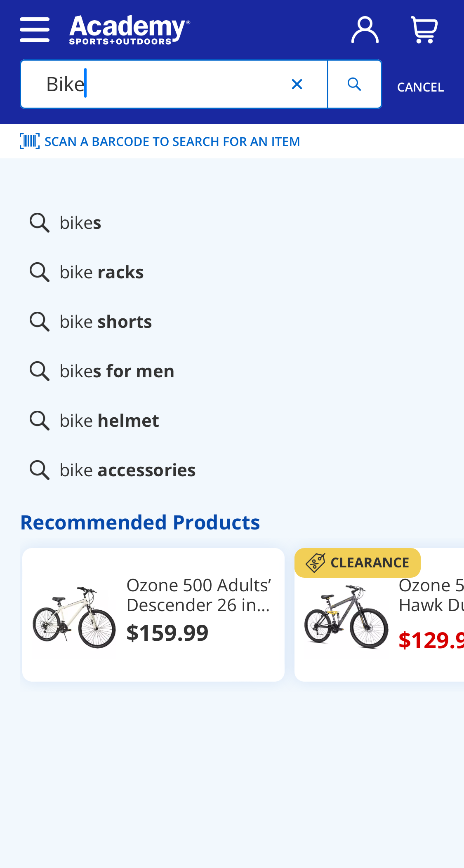Image resolution: width=464 pixels, height=868 pixels.
Task: Tap the barcode scanner icon
Action: [x=30, y=141]
